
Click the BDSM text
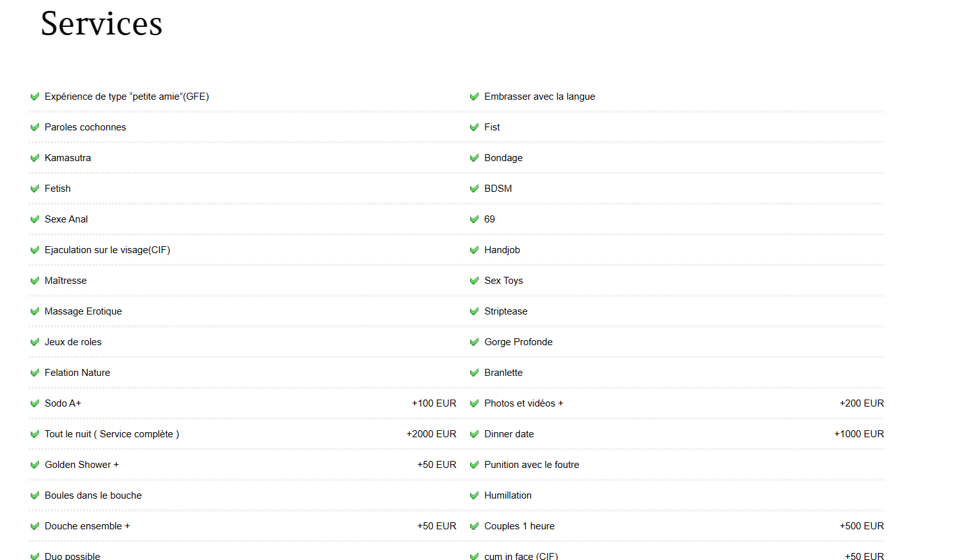tap(498, 189)
